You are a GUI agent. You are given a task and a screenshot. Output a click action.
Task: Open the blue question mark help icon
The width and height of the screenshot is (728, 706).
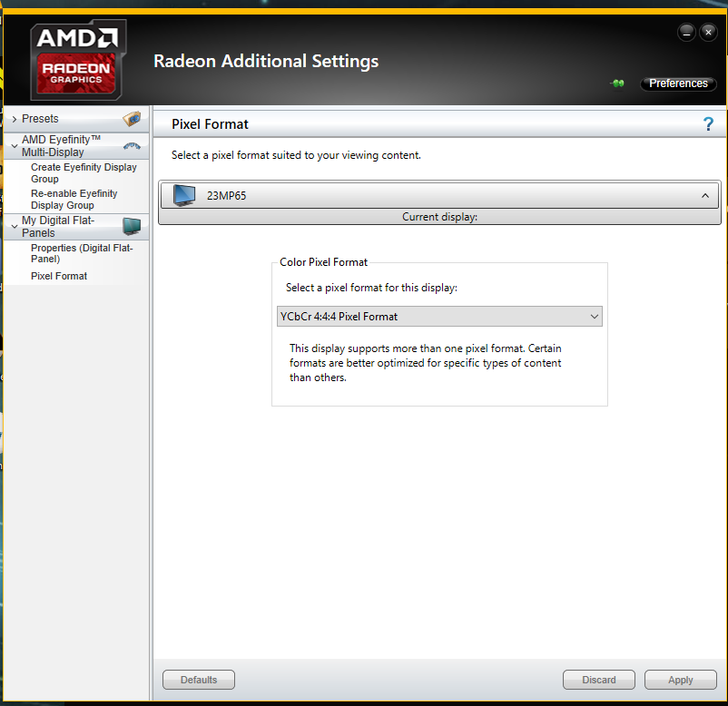pyautogui.click(x=708, y=124)
